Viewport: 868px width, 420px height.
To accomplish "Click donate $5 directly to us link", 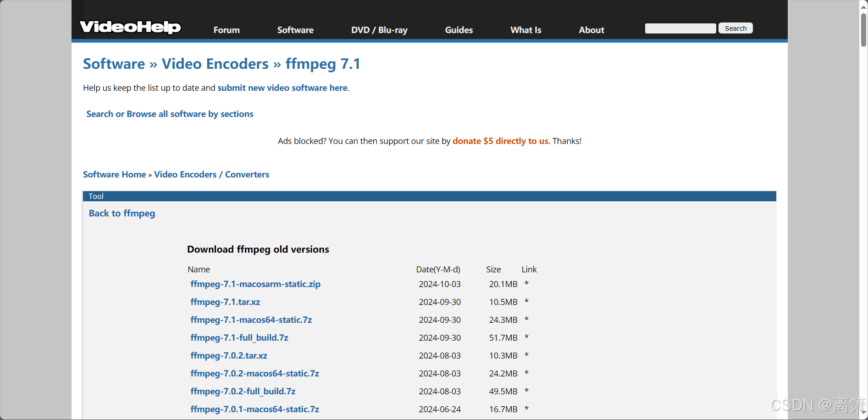I will pyautogui.click(x=500, y=141).
